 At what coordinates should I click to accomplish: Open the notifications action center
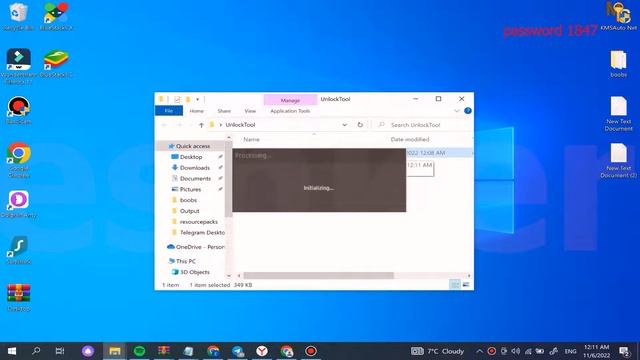point(624,351)
